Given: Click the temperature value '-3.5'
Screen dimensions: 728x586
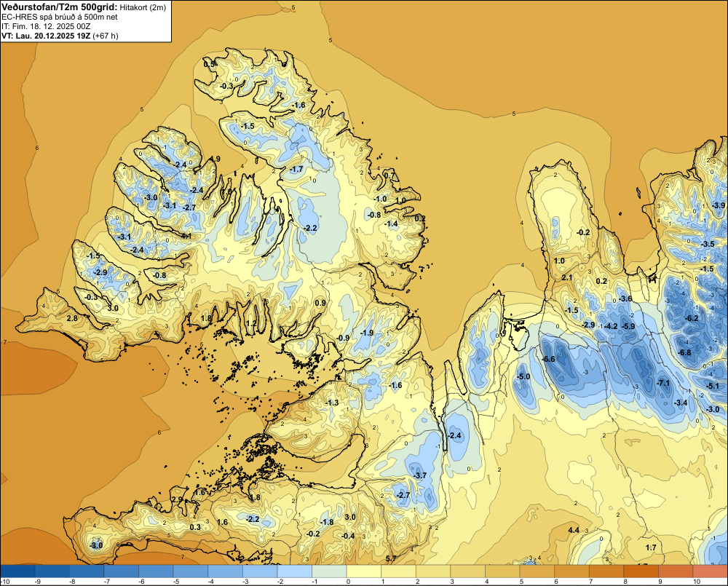Looking at the screenshot, I should pos(708,244).
